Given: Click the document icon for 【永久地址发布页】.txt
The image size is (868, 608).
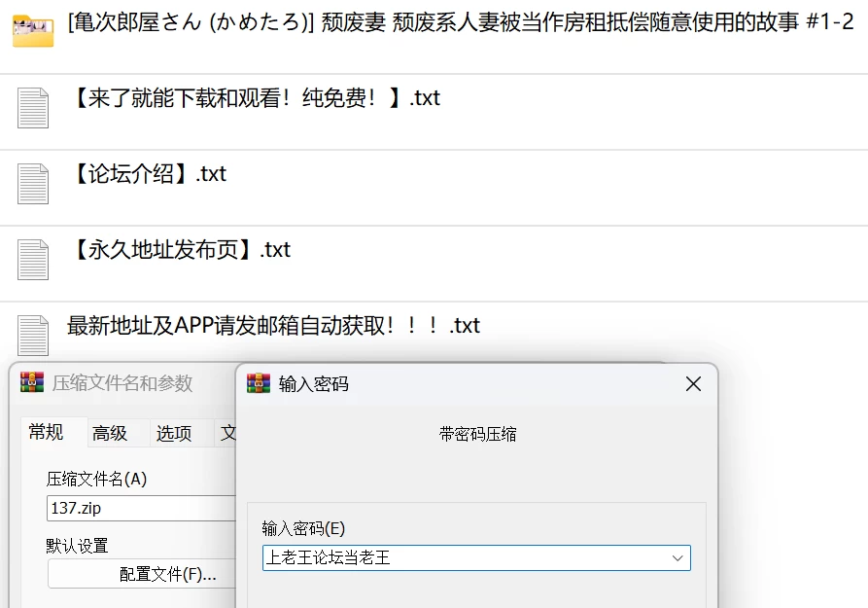Looking at the screenshot, I should click(x=33, y=260).
